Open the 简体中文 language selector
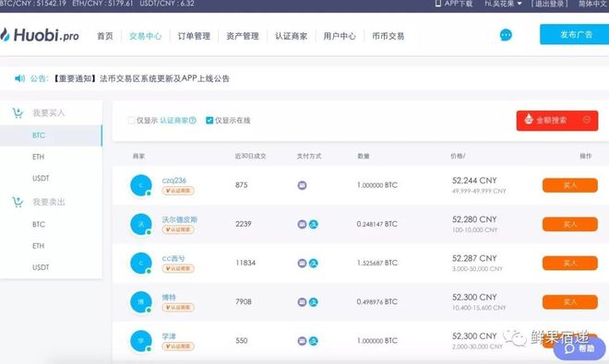 tap(593, 4)
